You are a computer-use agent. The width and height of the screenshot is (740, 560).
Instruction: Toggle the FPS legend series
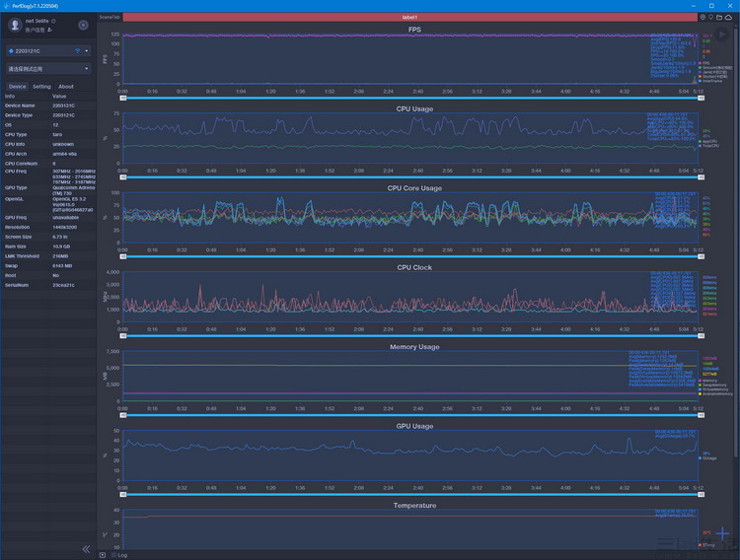[x=704, y=63]
